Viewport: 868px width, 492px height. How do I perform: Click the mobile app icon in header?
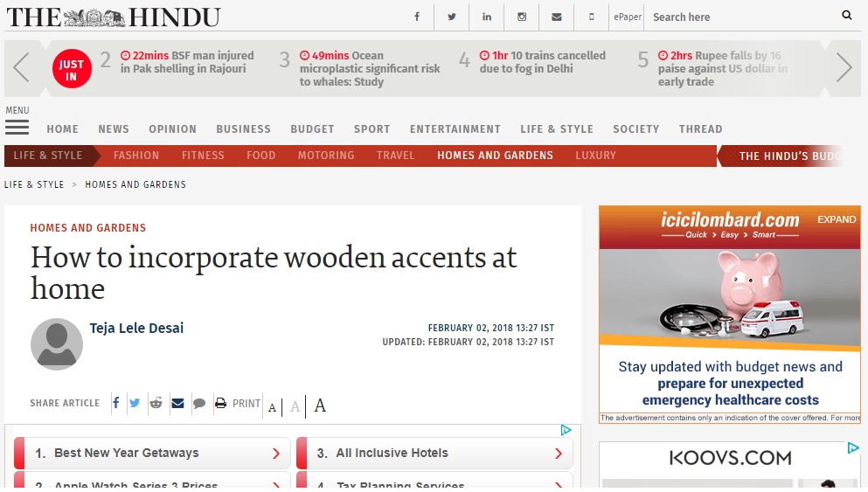tap(592, 17)
